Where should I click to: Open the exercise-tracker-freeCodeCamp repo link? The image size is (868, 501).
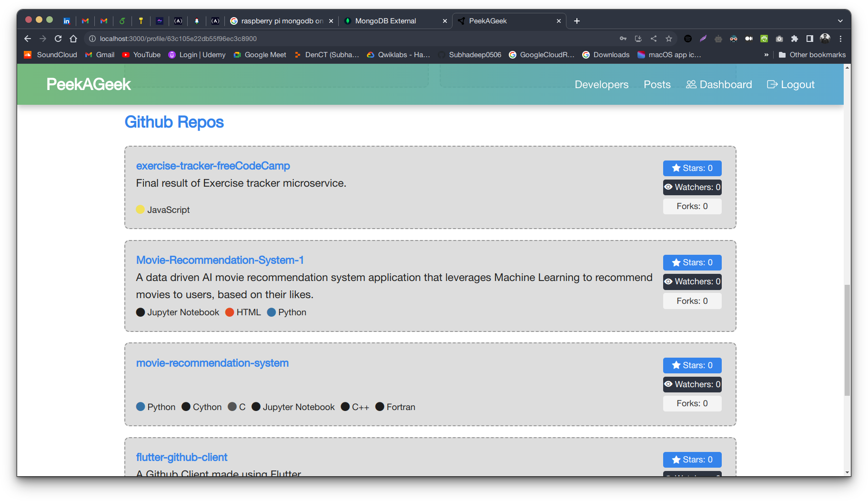coord(213,166)
